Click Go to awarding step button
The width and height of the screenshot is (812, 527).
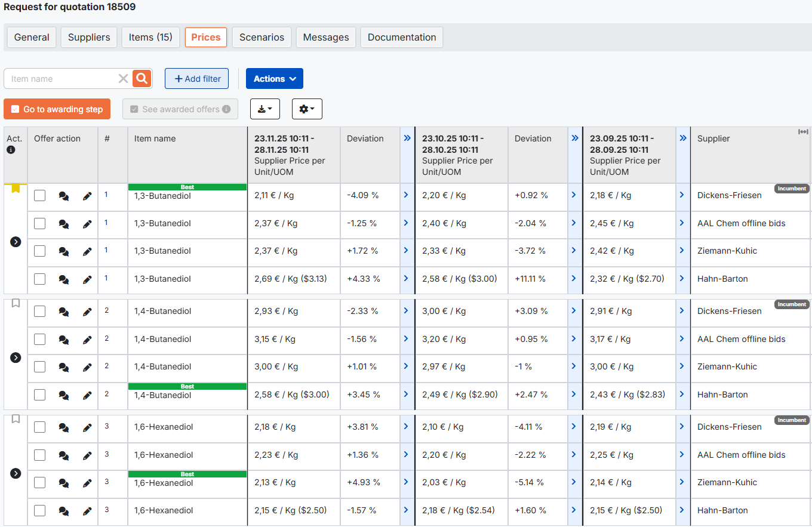tap(57, 109)
